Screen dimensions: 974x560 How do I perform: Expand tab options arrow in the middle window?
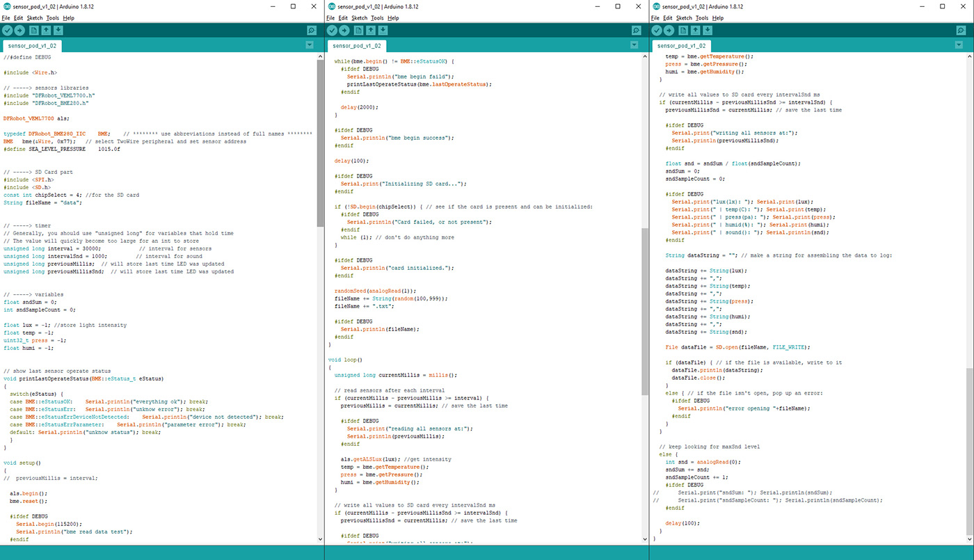tap(634, 45)
